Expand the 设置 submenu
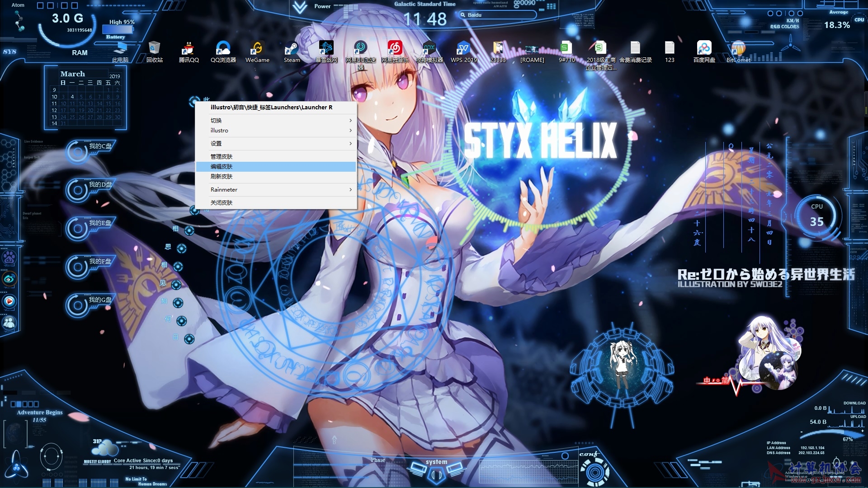 (x=276, y=143)
